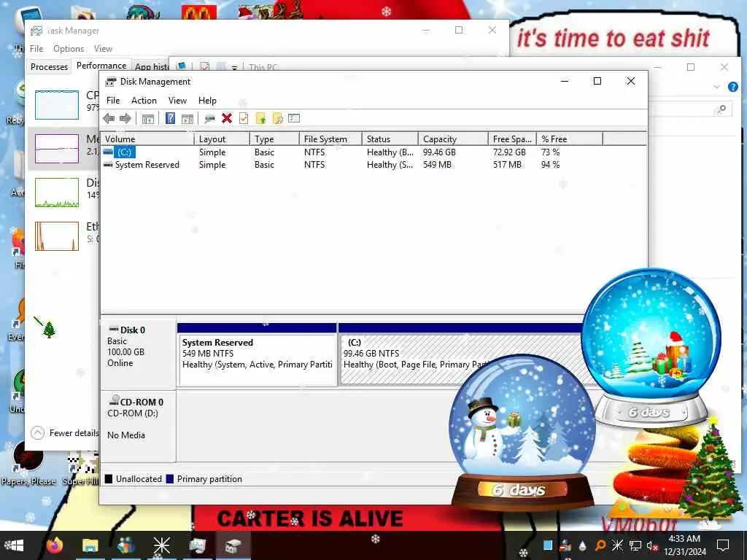Select the CPU graph thumbnail in Task Manager

point(57,105)
